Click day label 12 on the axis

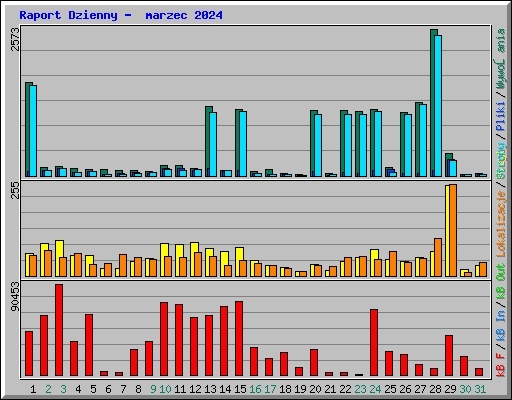[x=195, y=389]
